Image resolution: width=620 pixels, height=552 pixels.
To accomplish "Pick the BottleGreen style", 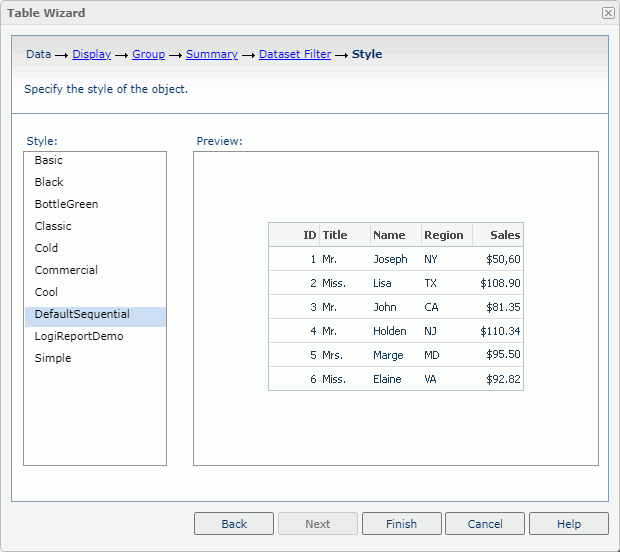I will [x=66, y=204].
